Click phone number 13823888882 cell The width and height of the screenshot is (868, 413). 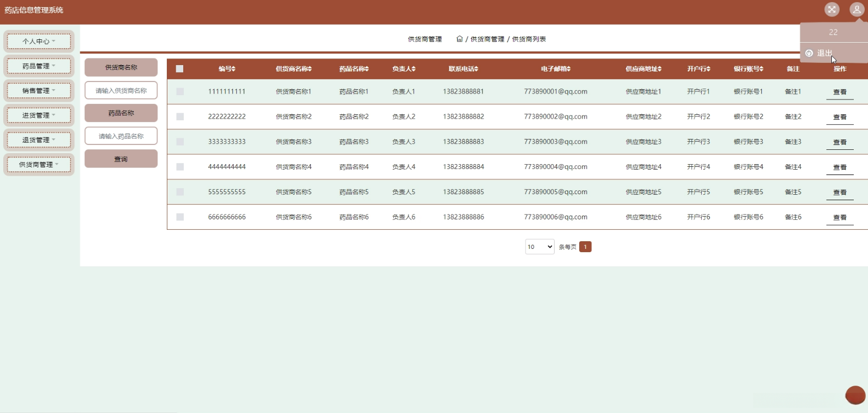[x=463, y=117]
